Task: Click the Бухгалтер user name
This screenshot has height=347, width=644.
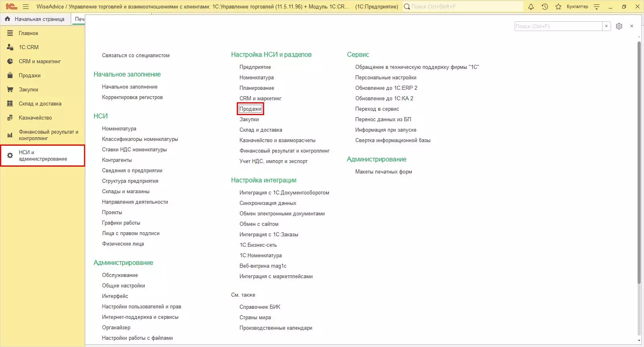Action: (577, 6)
